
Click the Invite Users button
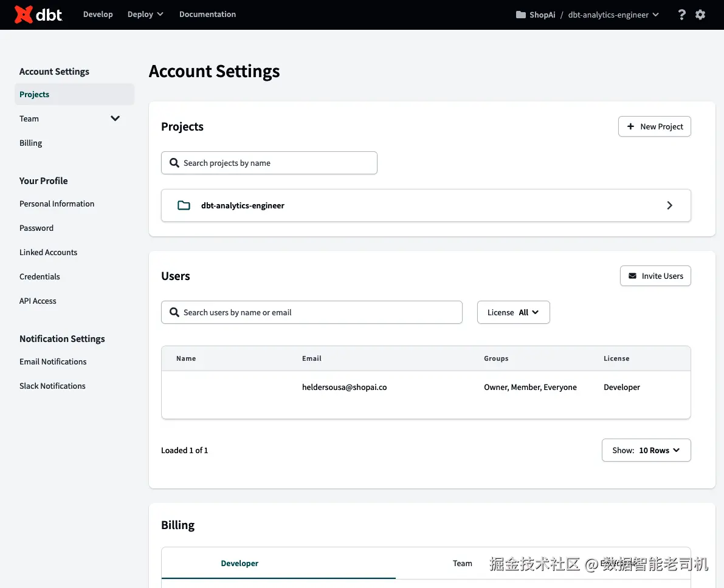[655, 276]
